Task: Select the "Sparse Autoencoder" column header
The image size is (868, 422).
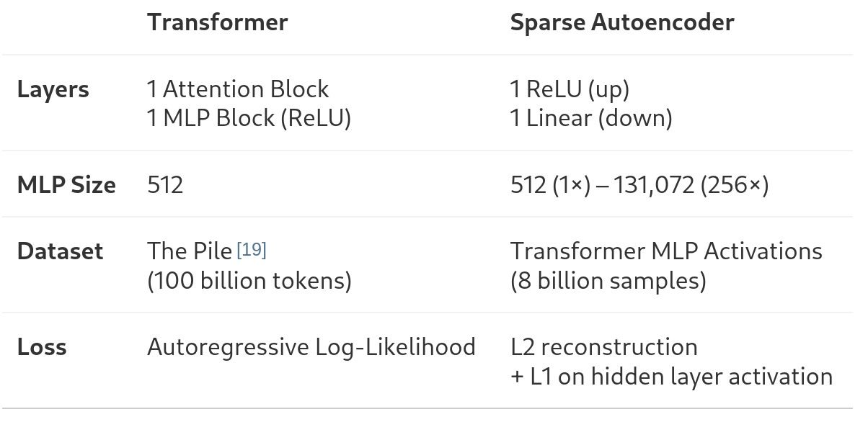Action: [621, 22]
